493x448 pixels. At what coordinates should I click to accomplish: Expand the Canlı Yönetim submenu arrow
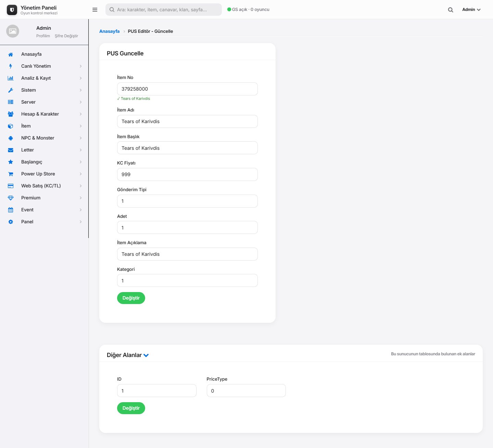(x=81, y=66)
